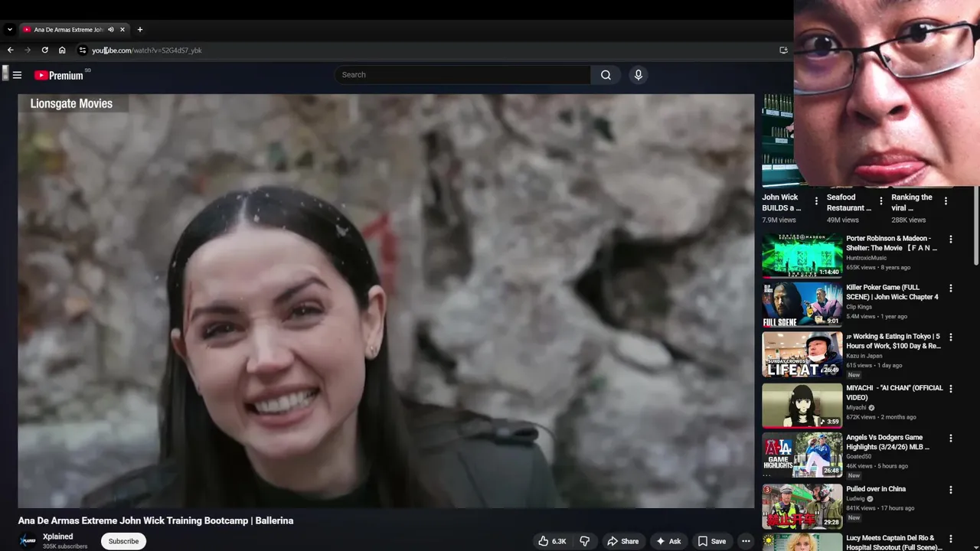Open Angels Vs Dodgers Game Highlights title
This screenshot has width=980, height=551.
888,442
